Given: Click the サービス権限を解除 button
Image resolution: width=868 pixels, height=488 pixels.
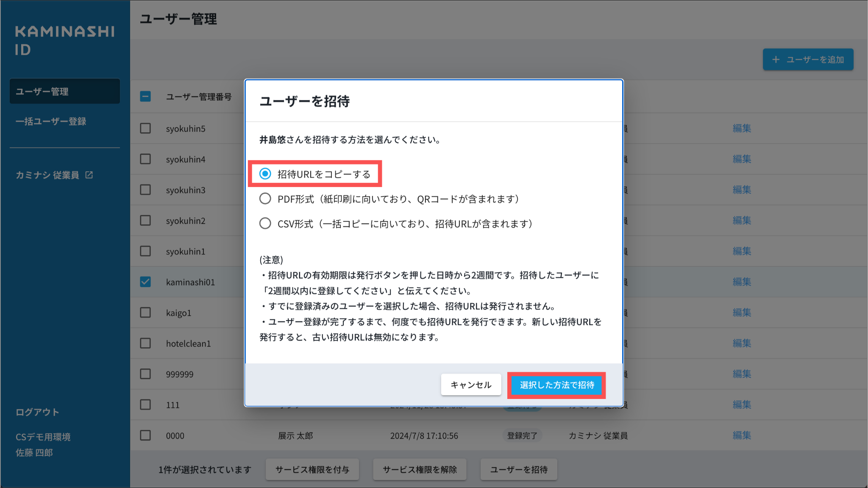Looking at the screenshot, I should [420, 469].
